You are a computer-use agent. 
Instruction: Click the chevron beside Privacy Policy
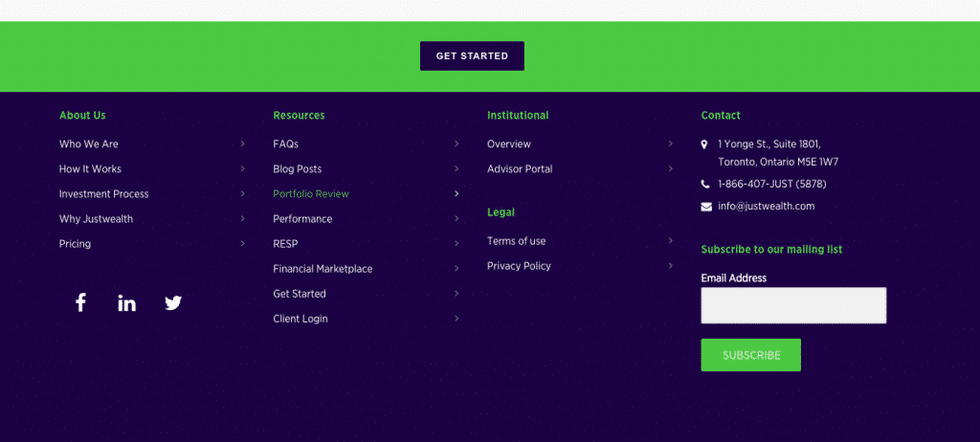pyautogui.click(x=670, y=266)
